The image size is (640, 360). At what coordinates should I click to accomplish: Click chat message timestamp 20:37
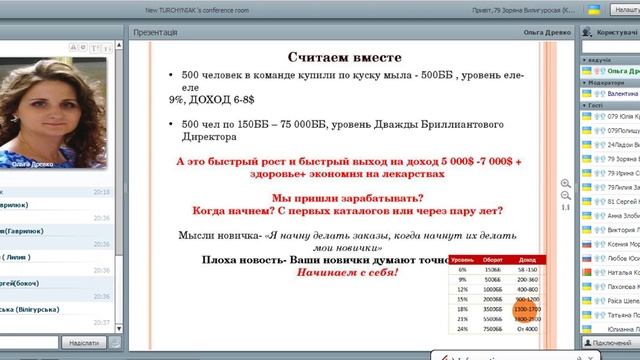(x=102, y=322)
